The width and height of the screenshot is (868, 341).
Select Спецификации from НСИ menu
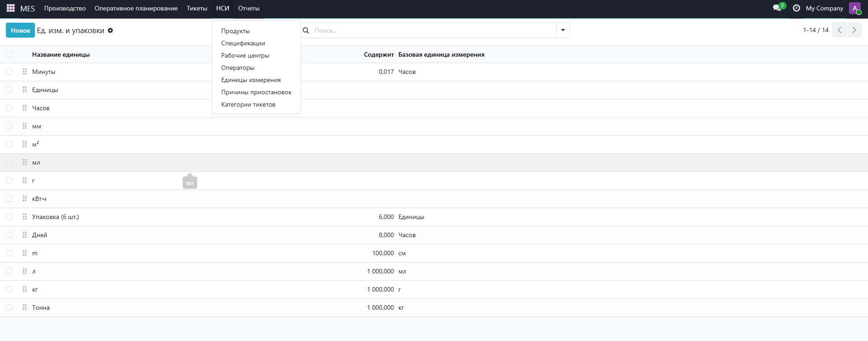click(243, 43)
